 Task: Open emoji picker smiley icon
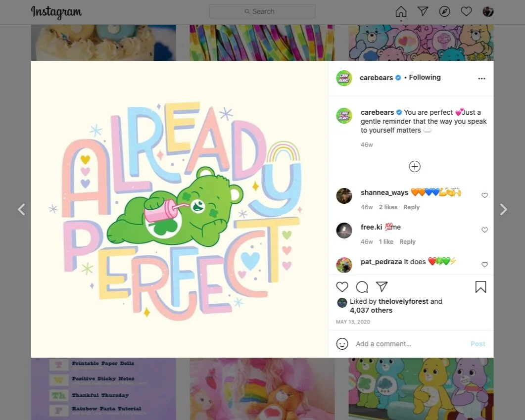[342, 344]
